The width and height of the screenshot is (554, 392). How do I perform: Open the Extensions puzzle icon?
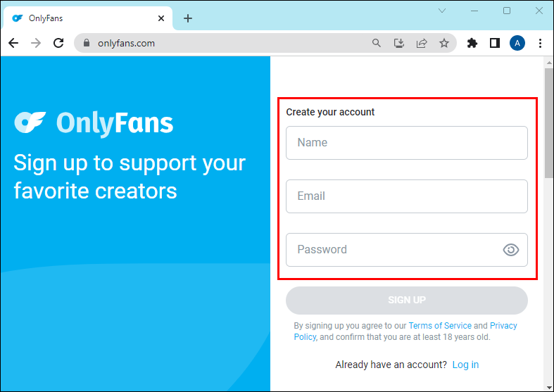(472, 43)
